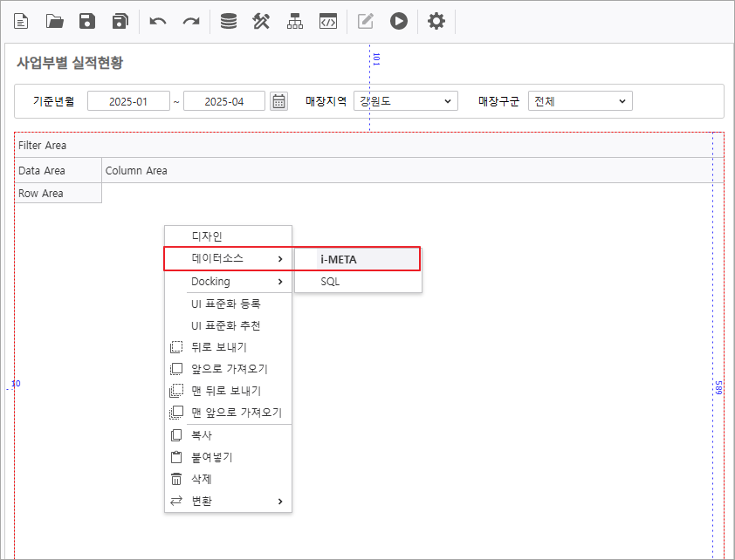Run the report with play icon
The height and width of the screenshot is (560, 735).
(399, 22)
